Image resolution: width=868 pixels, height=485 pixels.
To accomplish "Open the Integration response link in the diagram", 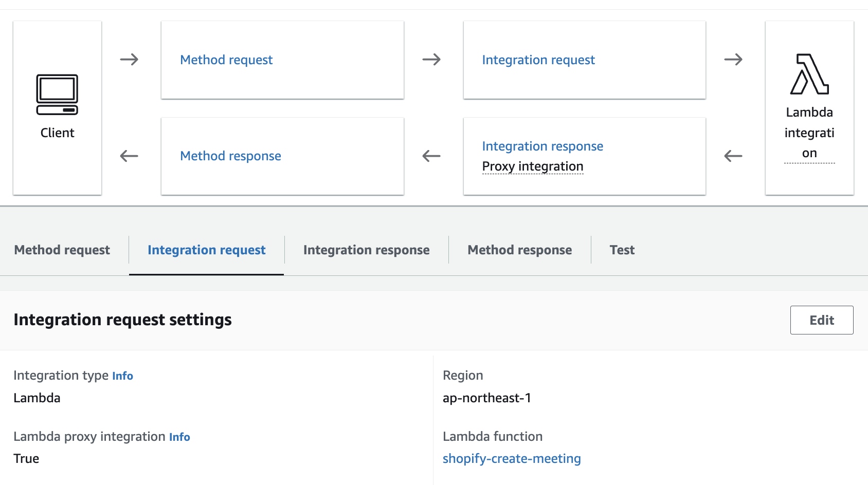I will (542, 146).
